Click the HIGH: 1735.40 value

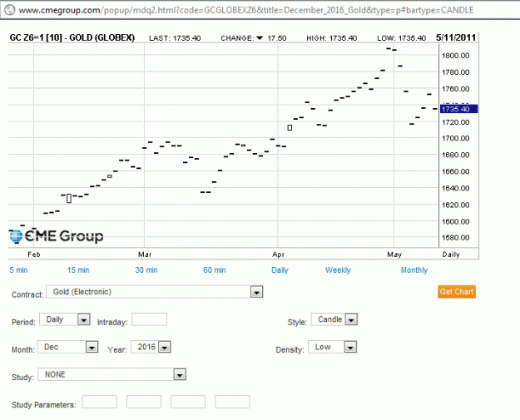coord(332,38)
